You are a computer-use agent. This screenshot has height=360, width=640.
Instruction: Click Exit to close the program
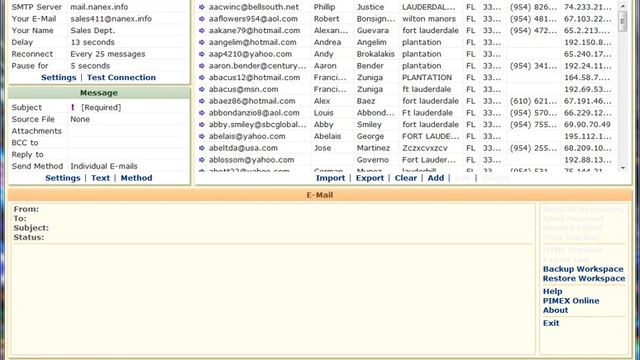[x=551, y=323]
